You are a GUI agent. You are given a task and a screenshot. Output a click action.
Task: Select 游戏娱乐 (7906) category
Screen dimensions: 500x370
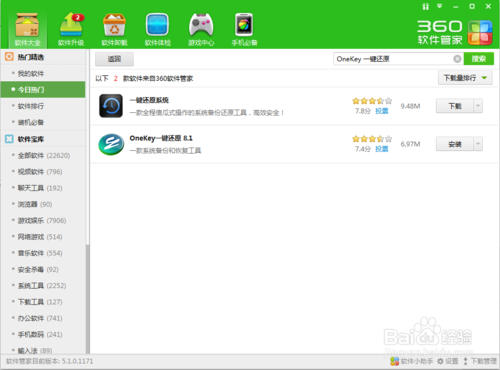[43, 220]
